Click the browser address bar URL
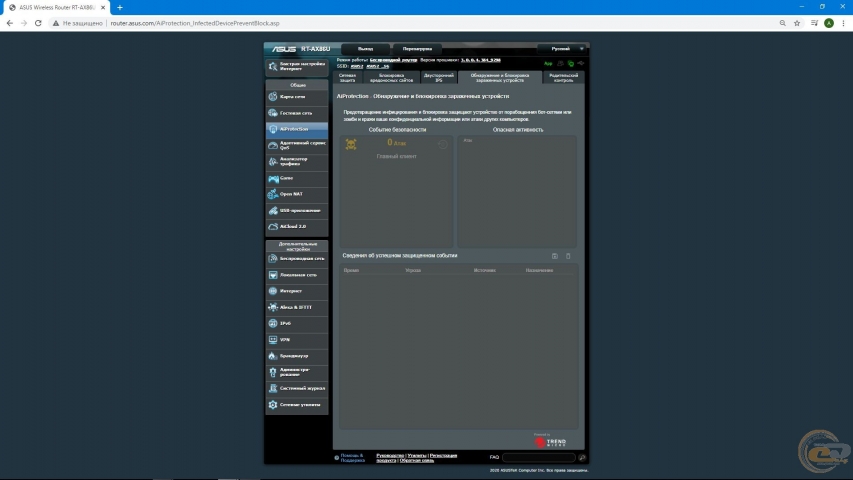The height and width of the screenshot is (480, 853). pos(195,23)
